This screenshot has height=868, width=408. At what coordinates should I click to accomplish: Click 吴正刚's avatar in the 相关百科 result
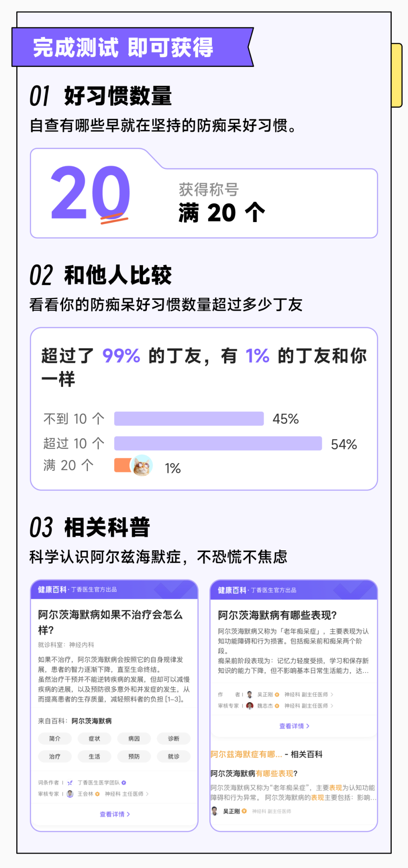pyautogui.click(x=215, y=811)
